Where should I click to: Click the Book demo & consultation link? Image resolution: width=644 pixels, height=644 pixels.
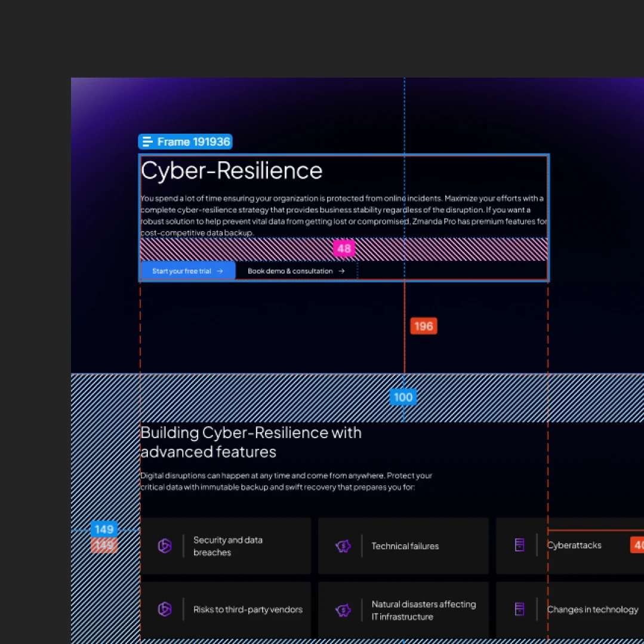click(291, 271)
